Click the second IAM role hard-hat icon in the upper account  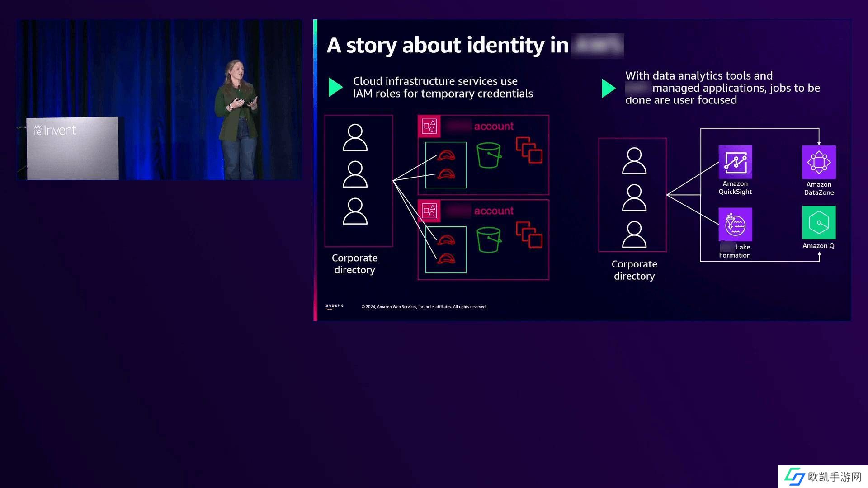[446, 174]
